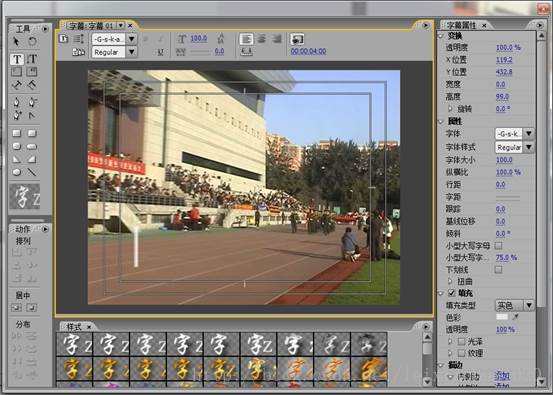Image resolution: width=553 pixels, height=395 pixels.
Task: Switch to the 字幕属性 tab
Action: [461, 25]
